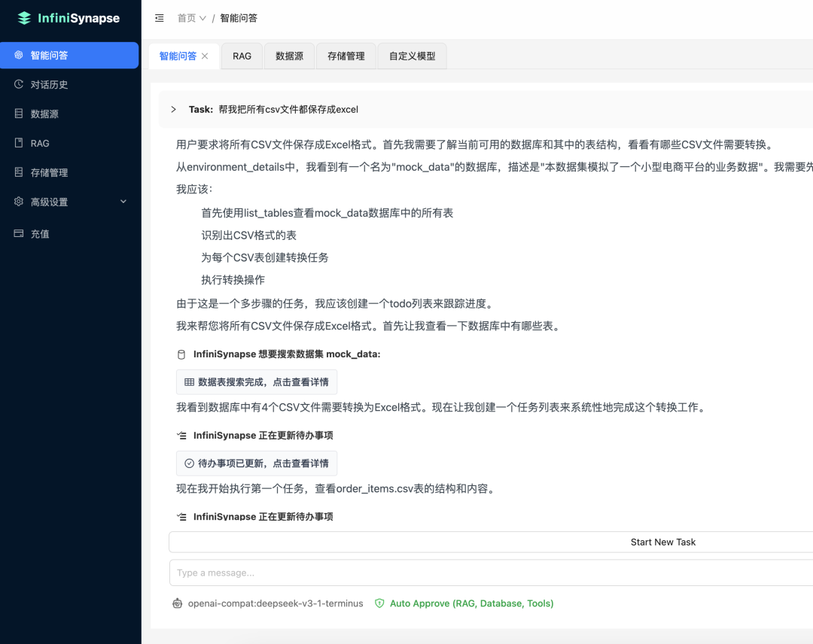Screen dimensions: 813x644
Task: Click the InfiniSynapse logo icon
Action: pyautogui.click(x=24, y=18)
